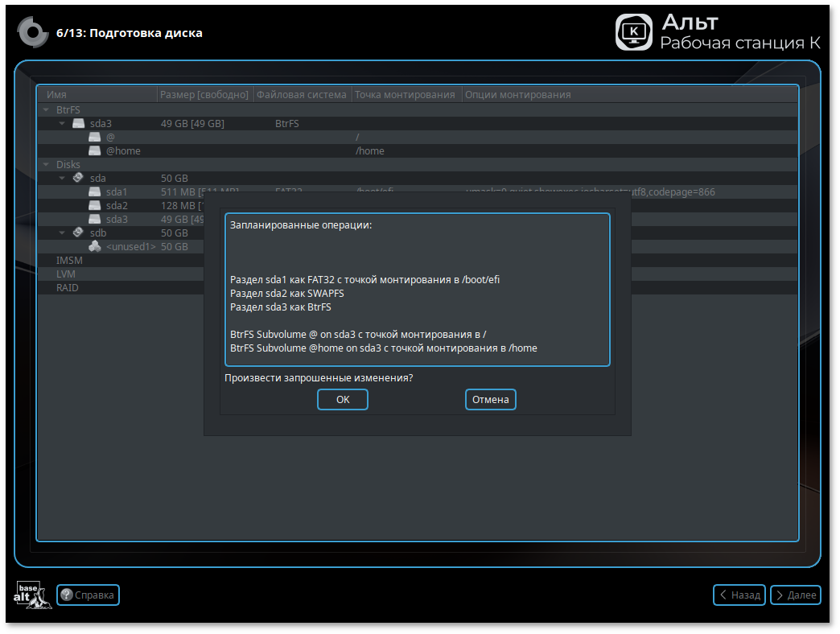This screenshot has height=634, width=840.
Task: Proceed with the Далее button
Action: (795, 595)
